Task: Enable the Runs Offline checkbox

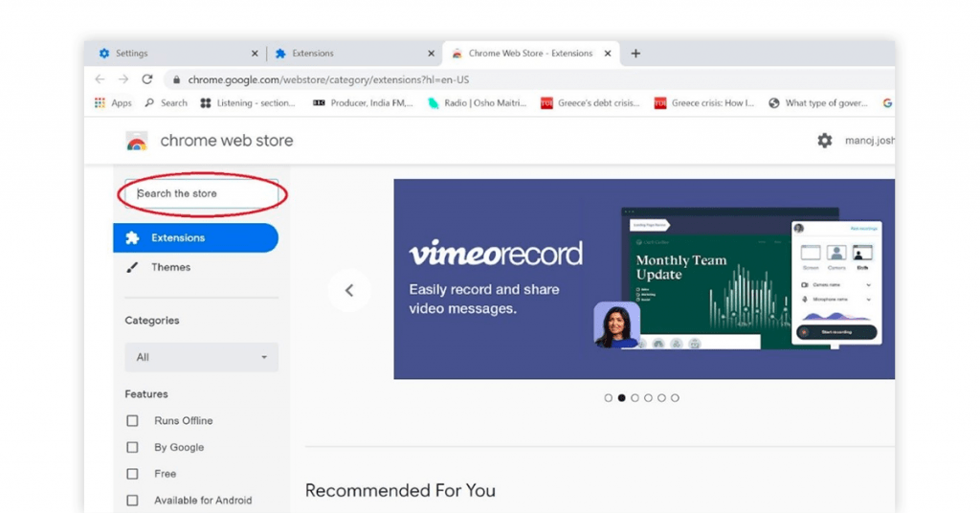Action: (132, 421)
